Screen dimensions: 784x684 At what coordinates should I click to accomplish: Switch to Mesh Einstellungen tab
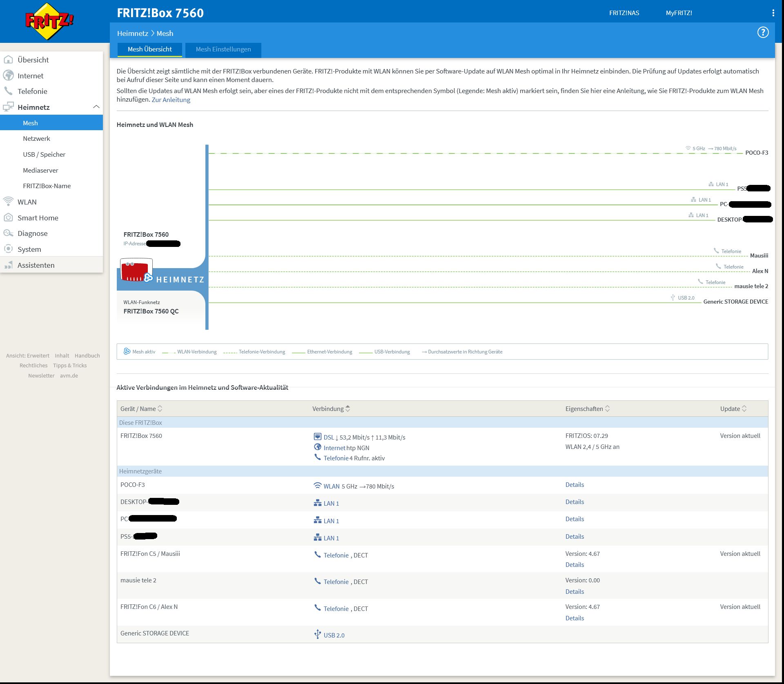(x=223, y=49)
